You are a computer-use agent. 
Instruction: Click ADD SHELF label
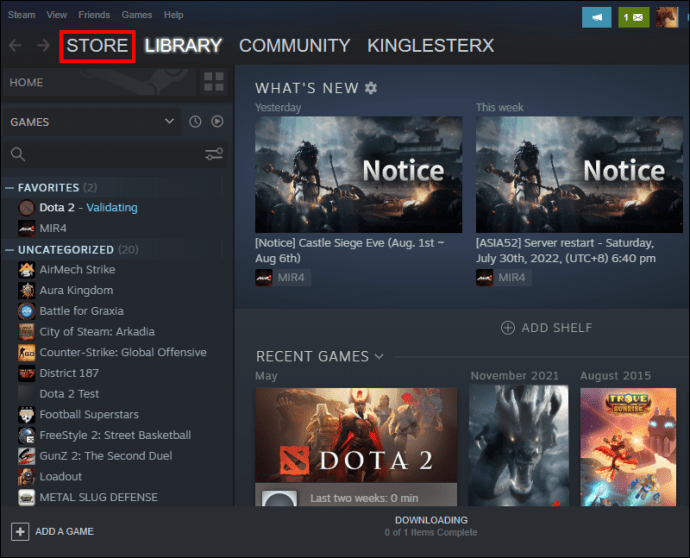tap(557, 328)
